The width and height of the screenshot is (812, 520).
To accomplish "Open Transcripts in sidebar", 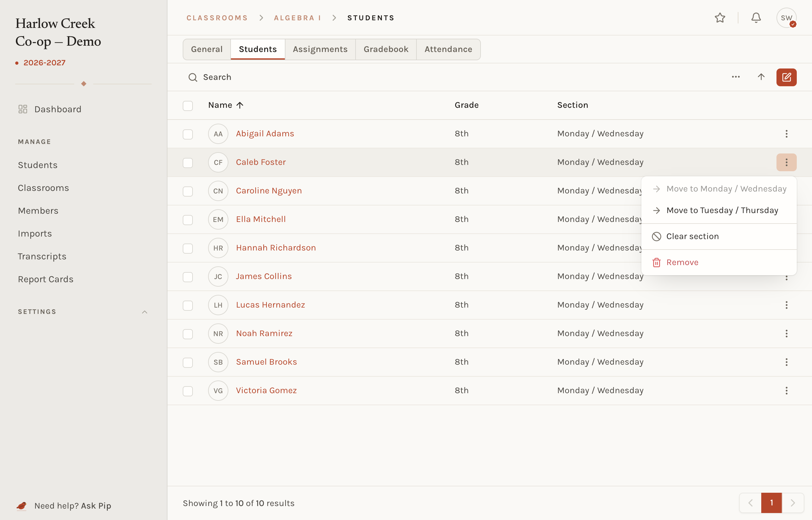I will 42,257.
